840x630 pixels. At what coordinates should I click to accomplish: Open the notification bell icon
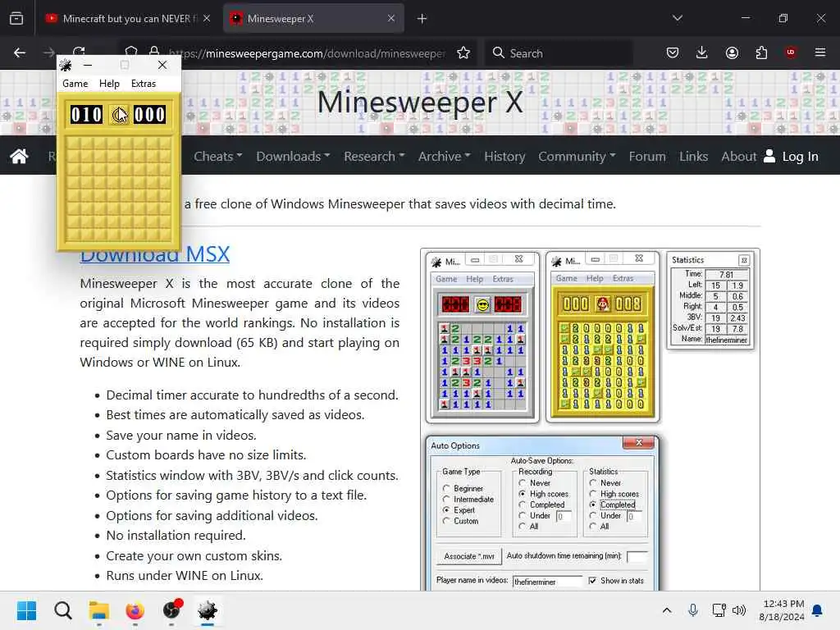(x=818, y=610)
